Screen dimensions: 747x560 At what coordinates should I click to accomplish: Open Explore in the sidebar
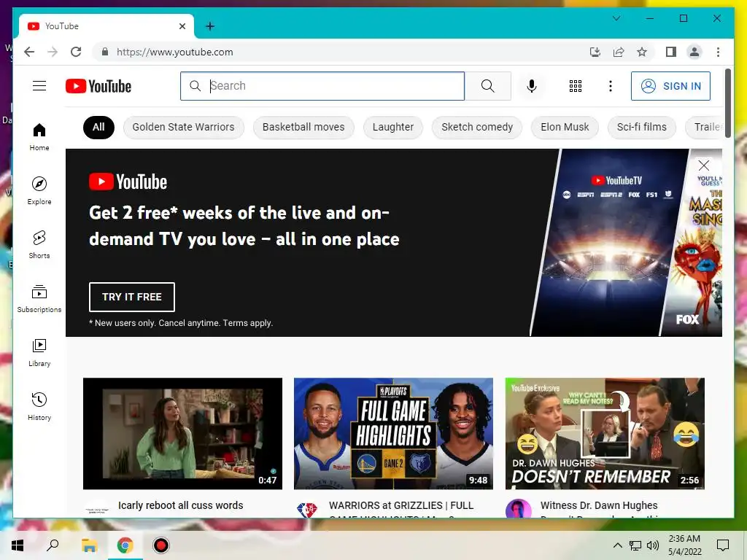pyautogui.click(x=39, y=190)
